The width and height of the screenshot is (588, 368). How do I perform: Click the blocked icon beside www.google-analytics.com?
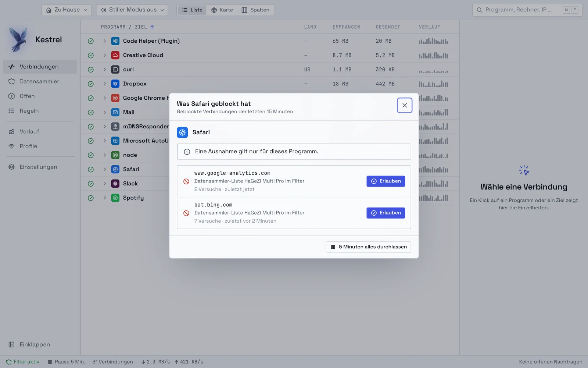[x=186, y=181]
